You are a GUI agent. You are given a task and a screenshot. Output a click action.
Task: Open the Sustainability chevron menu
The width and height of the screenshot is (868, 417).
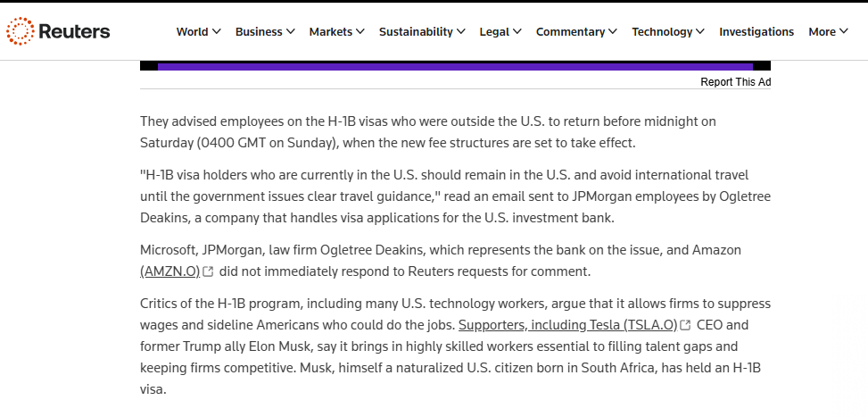(461, 32)
